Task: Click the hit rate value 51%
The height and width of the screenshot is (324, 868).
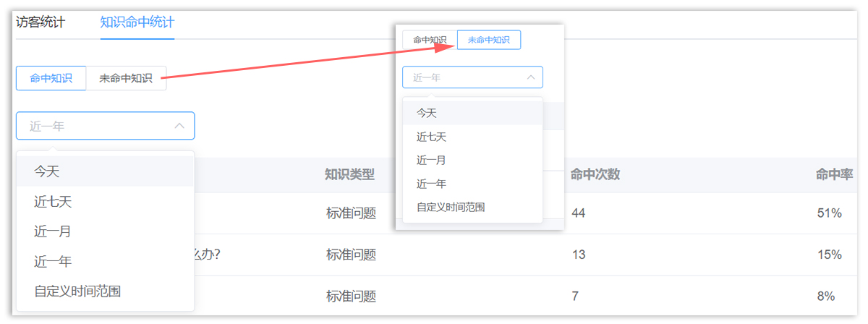Action: [x=828, y=213]
